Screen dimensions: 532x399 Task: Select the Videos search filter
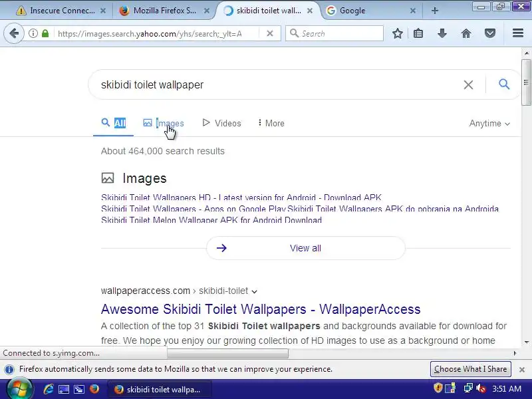(x=221, y=123)
